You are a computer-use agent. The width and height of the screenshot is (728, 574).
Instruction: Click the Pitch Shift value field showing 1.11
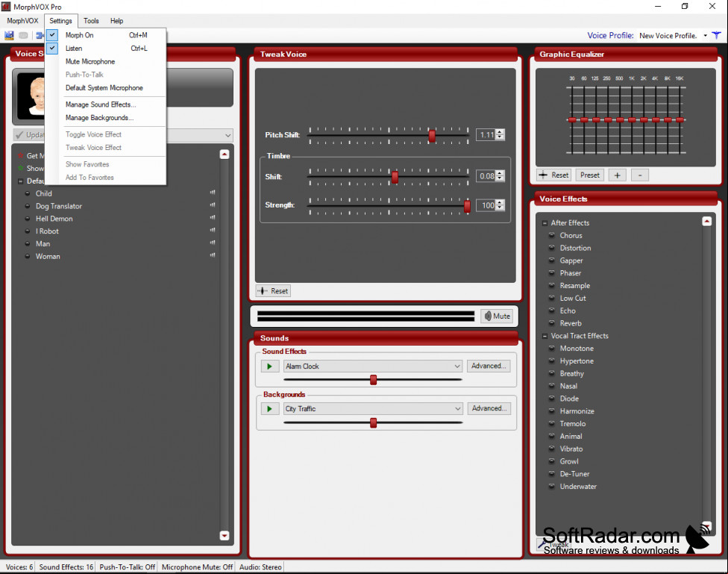click(486, 135)
